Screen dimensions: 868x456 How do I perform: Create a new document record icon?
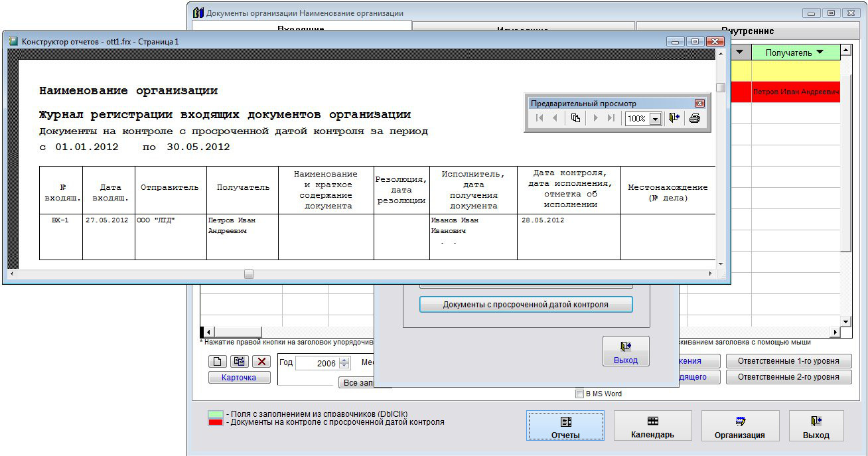pos(217,362)
